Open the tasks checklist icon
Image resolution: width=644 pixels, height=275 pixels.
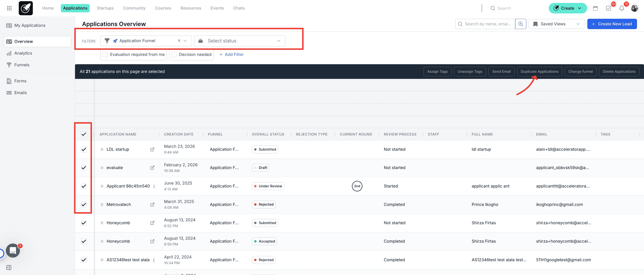point(608,8)
